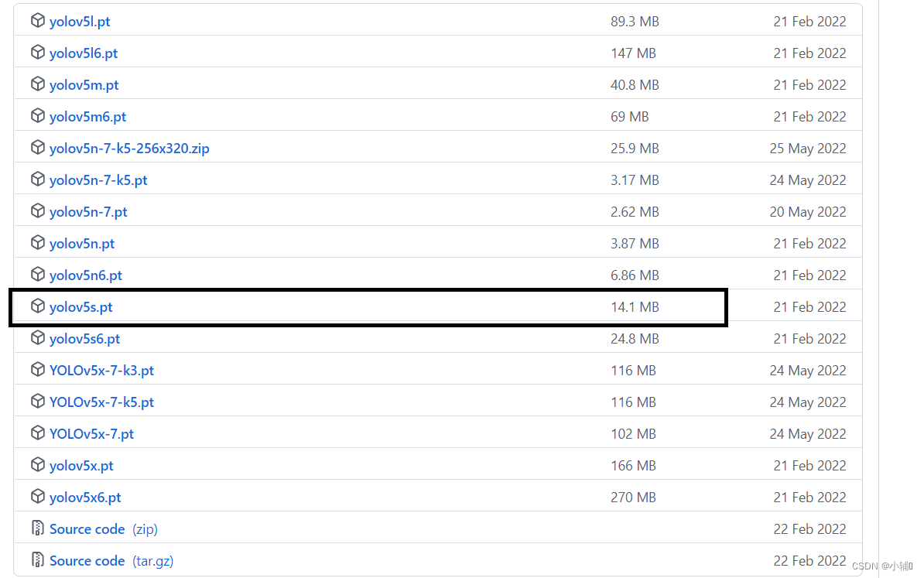Viewport: 924px width, 578px height.
Task: Open the yolov5n-7.pt link
Action: [88, 212]
